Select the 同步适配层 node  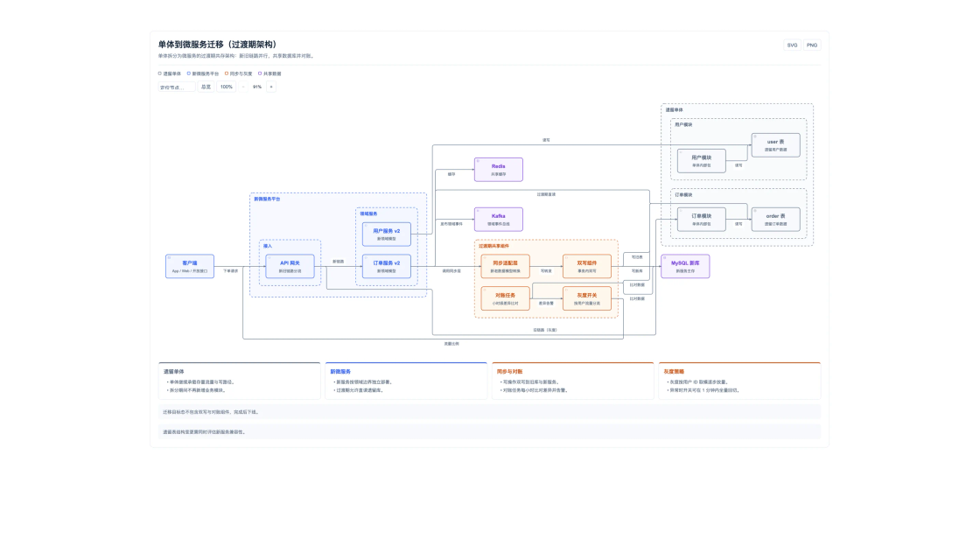pos(505,266)
